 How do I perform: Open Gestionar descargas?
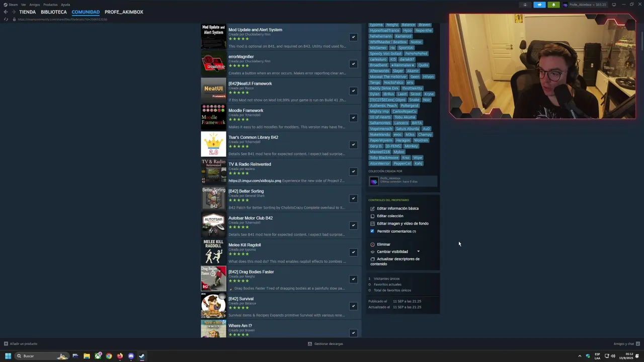[x=326, y=344]
